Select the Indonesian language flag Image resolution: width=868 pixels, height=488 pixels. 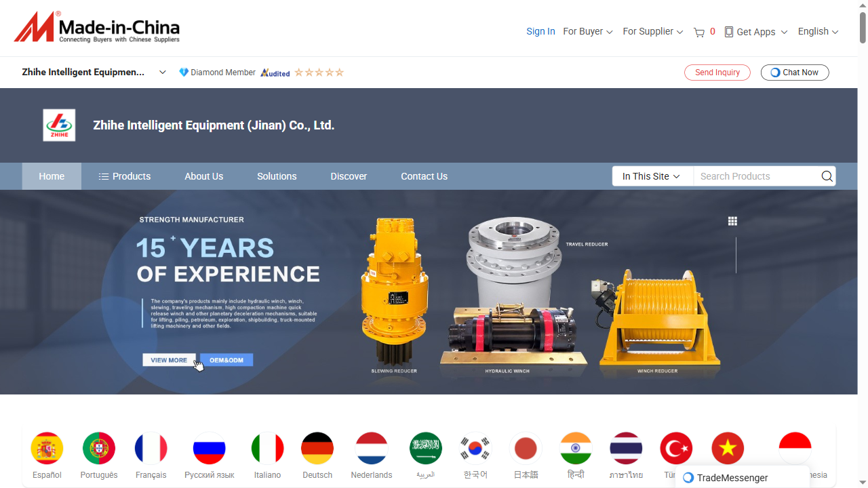(795, 449)
